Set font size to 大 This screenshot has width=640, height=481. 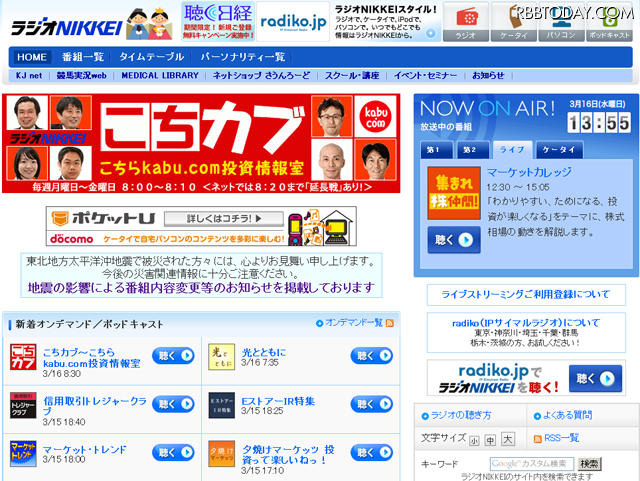pyautogui.click(x=508, y=439)
